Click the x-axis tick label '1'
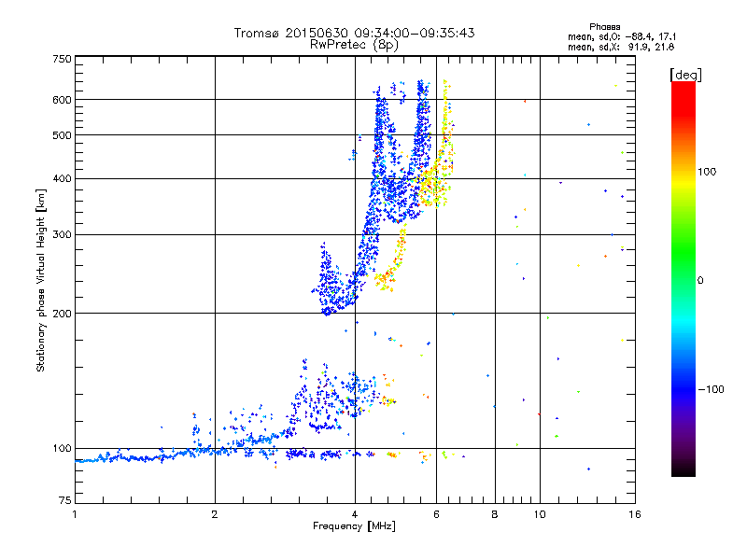 point(75,514)
